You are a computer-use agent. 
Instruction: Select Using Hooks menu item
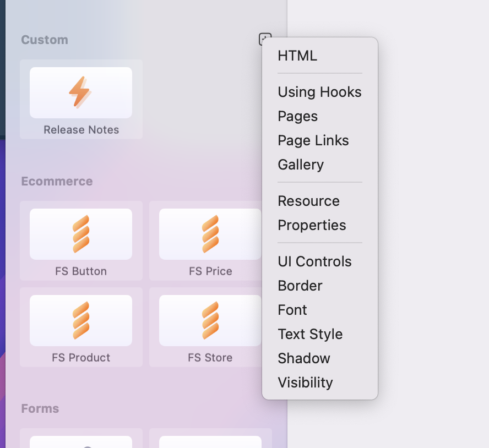319,92
